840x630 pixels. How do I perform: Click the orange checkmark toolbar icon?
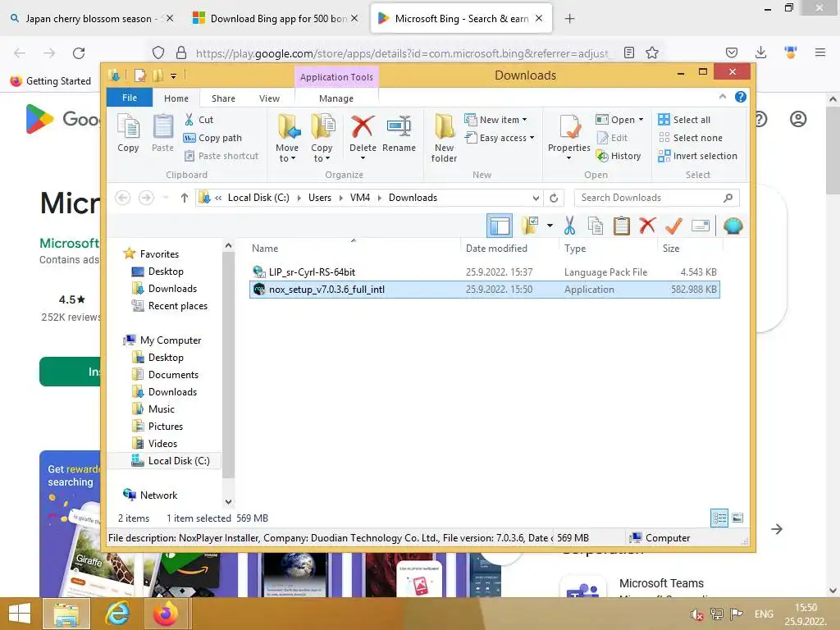click(x=673, y=226)
